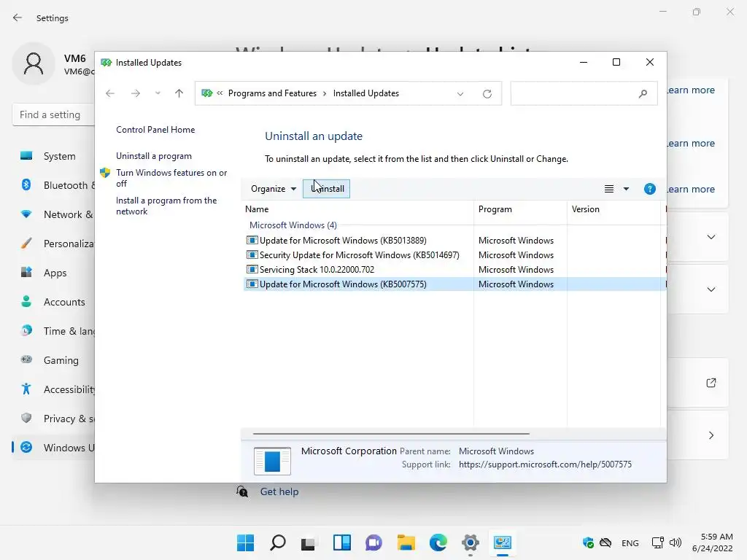Open Widgets on taskbar
This screenshot has width=747, height=560.
point(341,542)
